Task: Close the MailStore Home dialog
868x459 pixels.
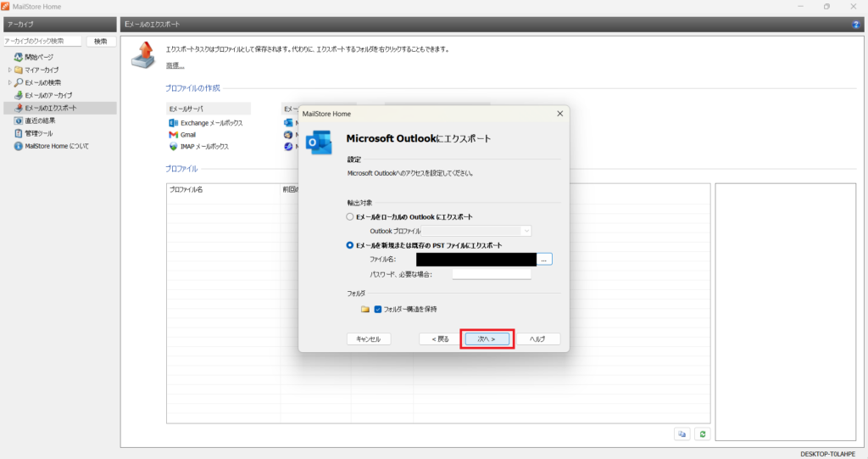Action: 559,114
